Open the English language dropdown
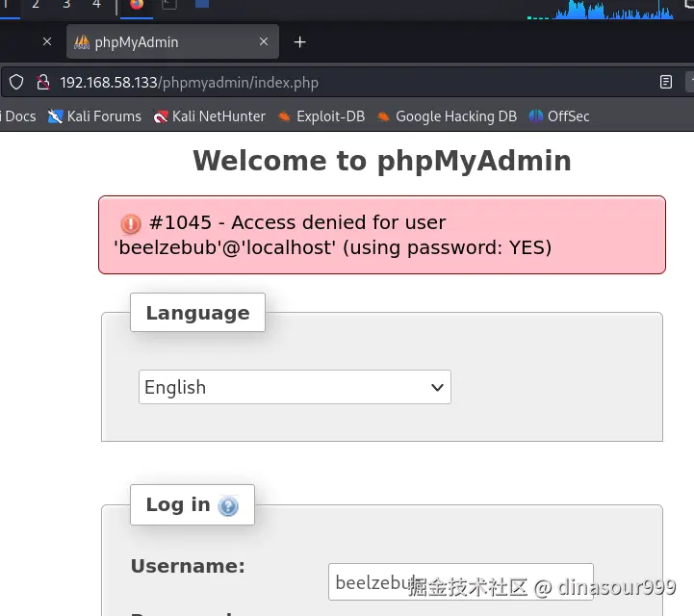 (x=295, y=387)
